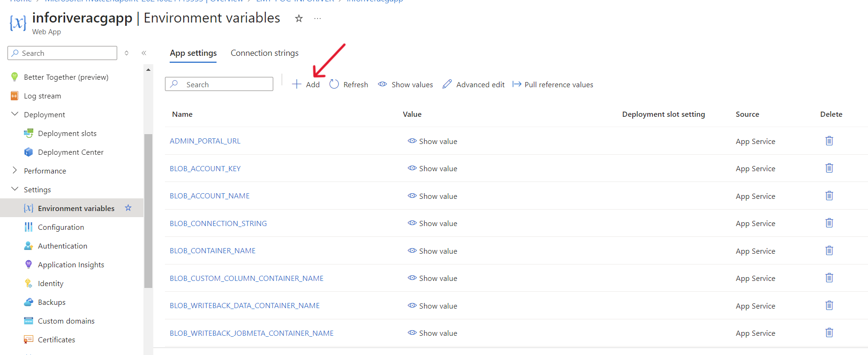Toggle Show values for all settings
This screenshot has width=868, height=355.
click(x=406, y=84)
